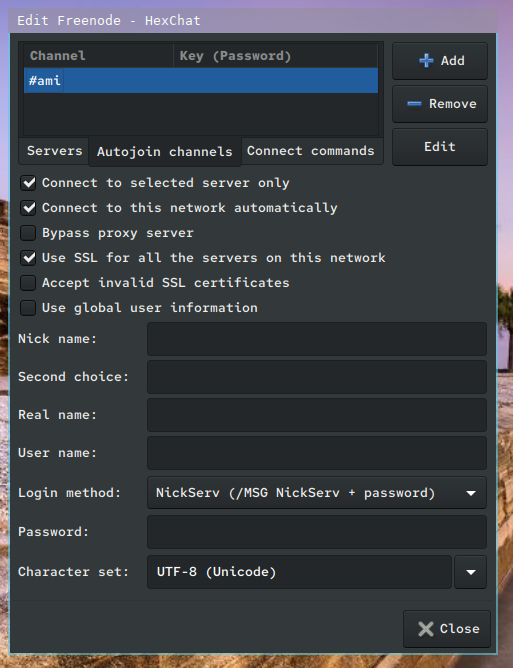Remove the selected channel
The width and height of the screenshot is (513, 668).
(440, 104)
